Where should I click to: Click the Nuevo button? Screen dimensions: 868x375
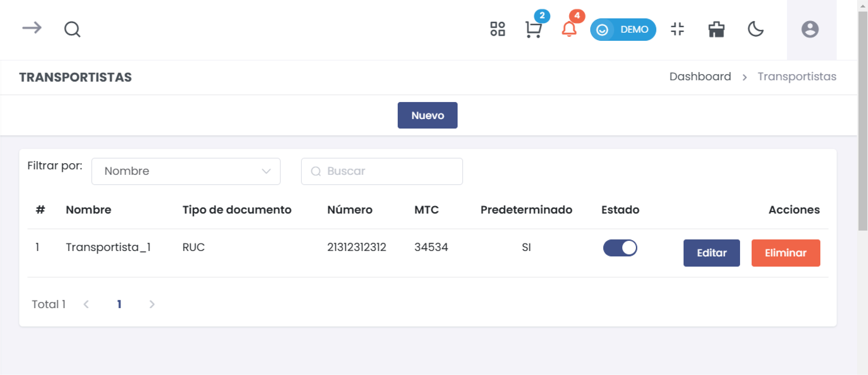coord(427,115)
